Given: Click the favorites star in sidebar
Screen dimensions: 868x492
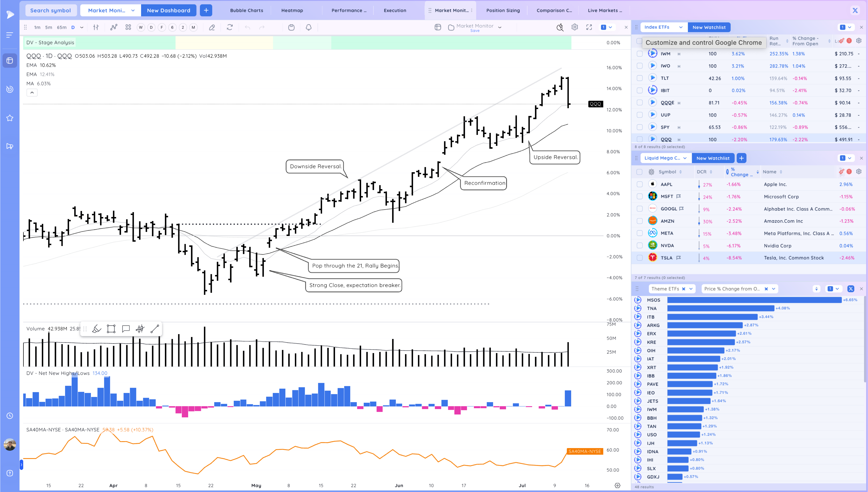Looking at the screenshot, I should tap(10, 118).
